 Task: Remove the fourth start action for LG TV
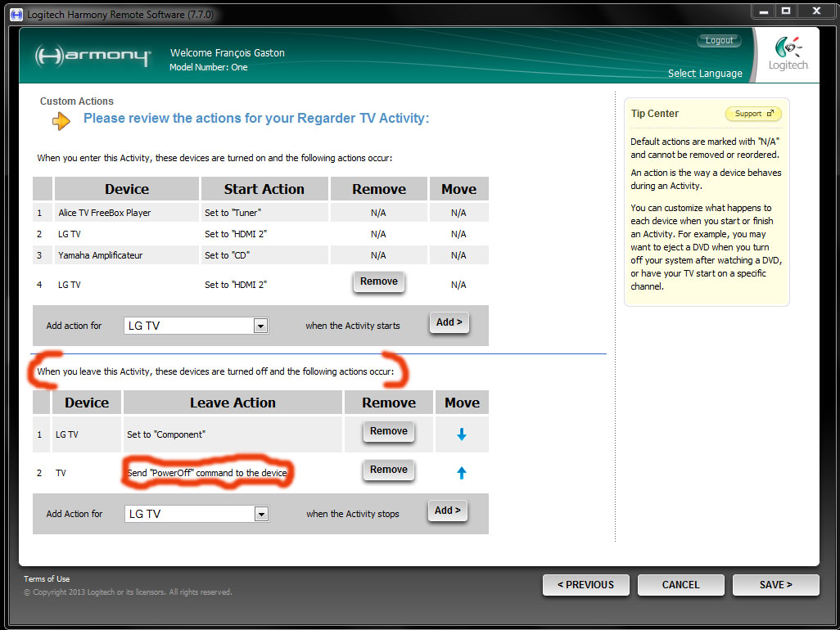379,281
